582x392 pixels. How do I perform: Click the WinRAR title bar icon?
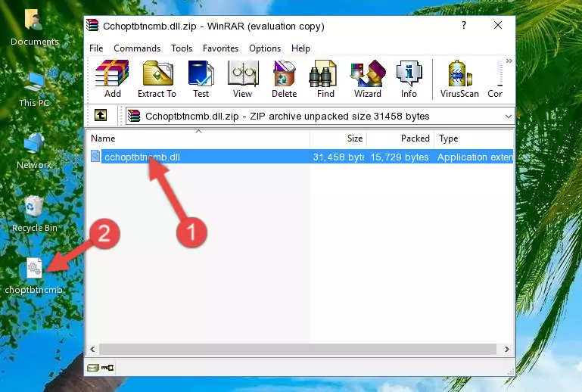92,25
